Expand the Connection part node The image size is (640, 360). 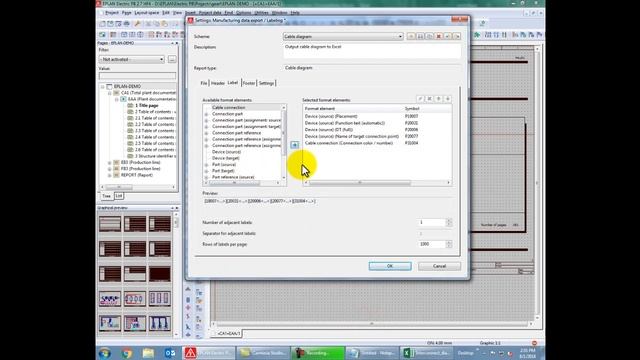coord(206,114)
